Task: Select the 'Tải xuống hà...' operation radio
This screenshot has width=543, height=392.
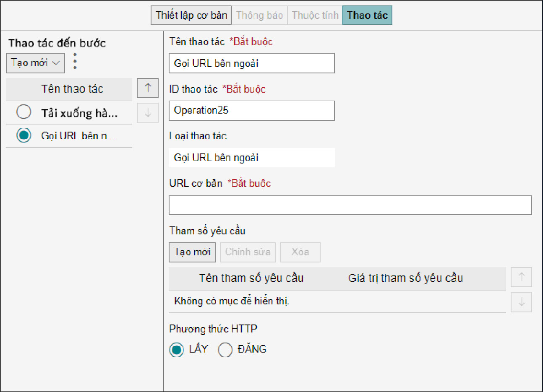Action: click(x=23, y=112)
